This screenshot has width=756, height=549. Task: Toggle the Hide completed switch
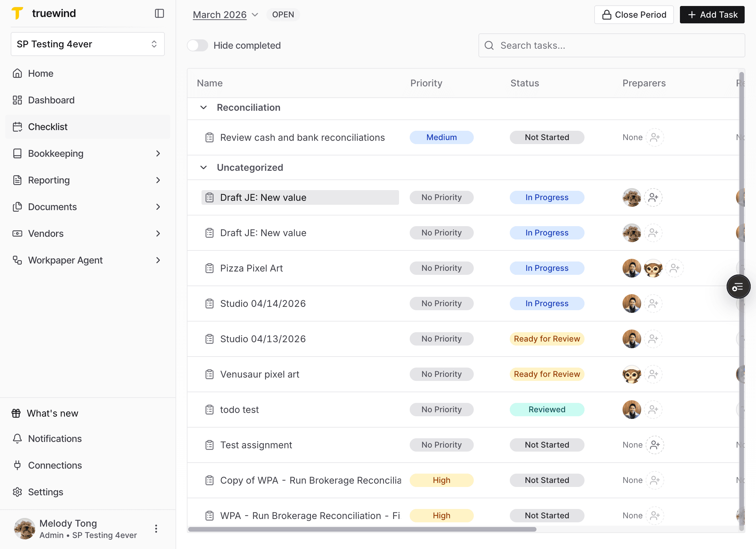pyautogui.click(x=198, y=45)
